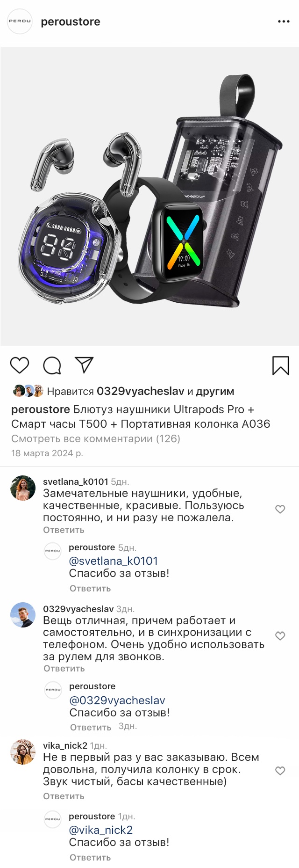This screenshot has width=299, height=868.
Task: Open the 0329vyacheslav liker profile link
Action: point(141,391)
